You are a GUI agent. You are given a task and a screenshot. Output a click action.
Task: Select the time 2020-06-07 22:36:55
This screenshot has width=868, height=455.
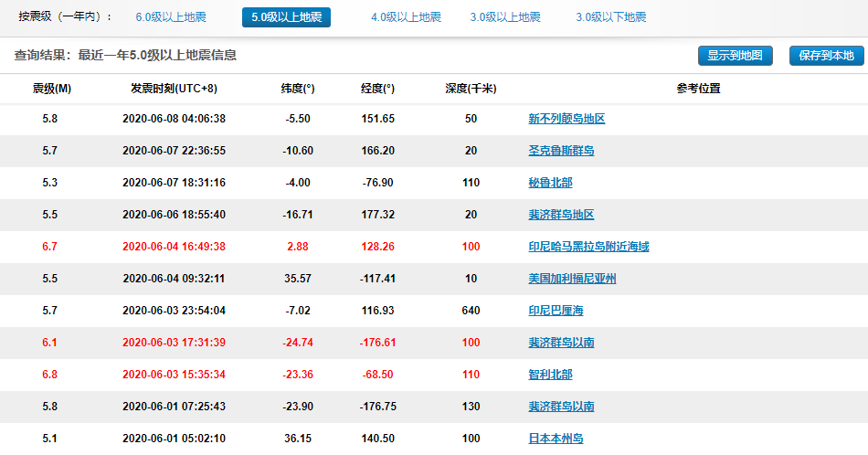174,151
